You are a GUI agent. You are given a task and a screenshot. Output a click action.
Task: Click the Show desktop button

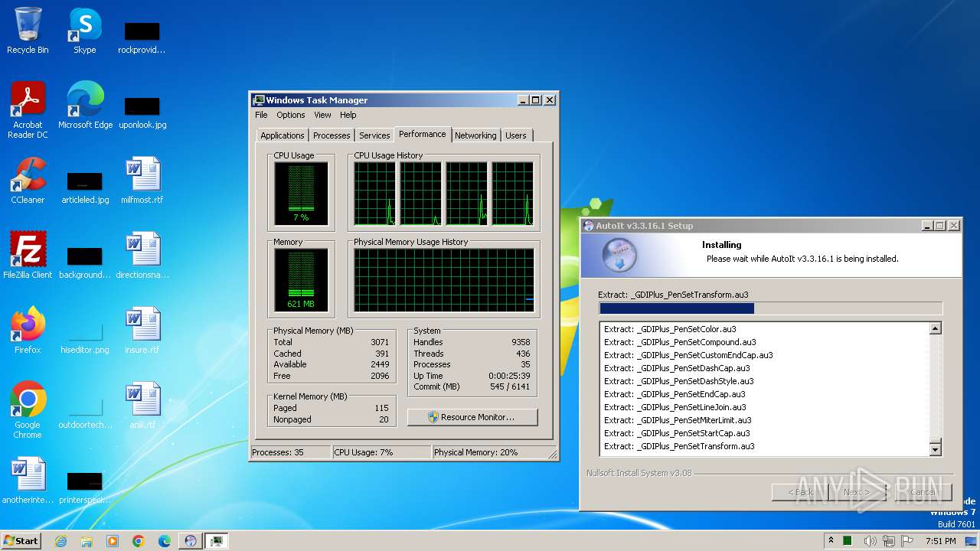coord(971,541)
